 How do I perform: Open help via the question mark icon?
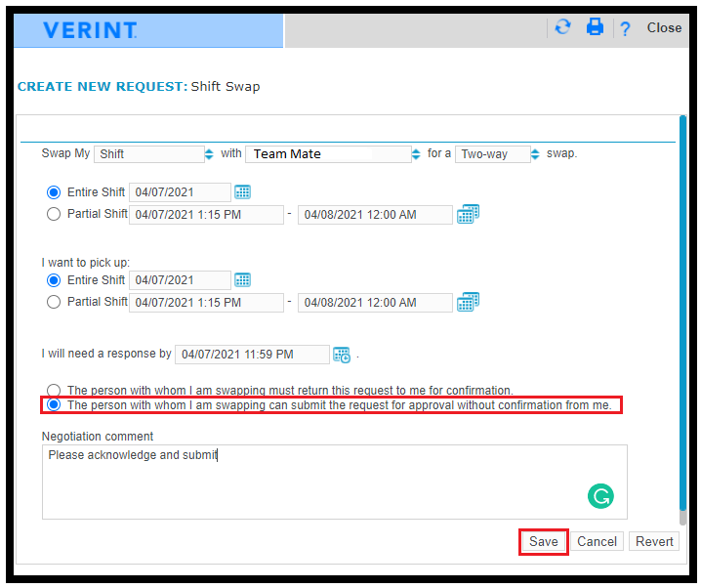coord(625,29)
